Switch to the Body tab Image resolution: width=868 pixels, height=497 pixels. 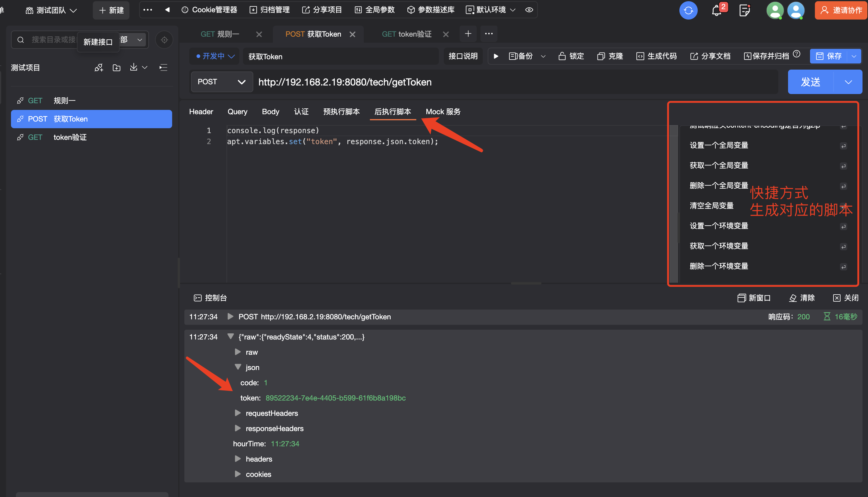pyautogui.click(x=270, y=112)
